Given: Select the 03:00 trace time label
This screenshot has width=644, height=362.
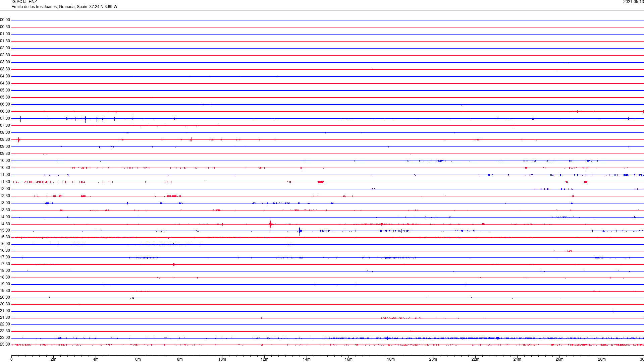Looking at the screenshot, I should [5, 62].
